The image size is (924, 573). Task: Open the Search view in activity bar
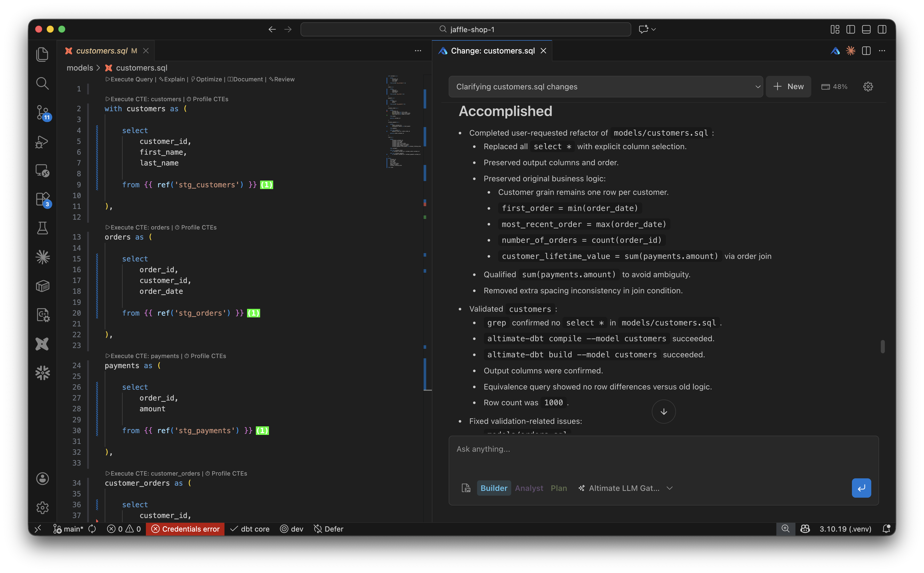(x=42, y=83)
